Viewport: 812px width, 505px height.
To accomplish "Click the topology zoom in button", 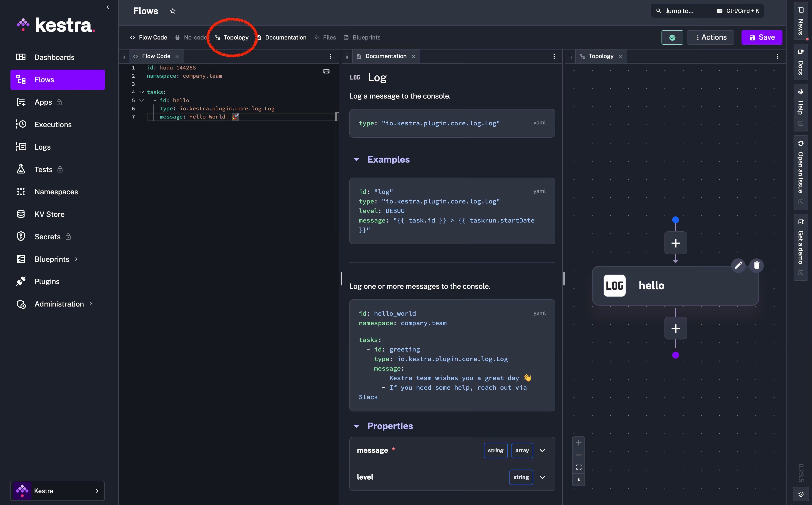I will (578, 443).
